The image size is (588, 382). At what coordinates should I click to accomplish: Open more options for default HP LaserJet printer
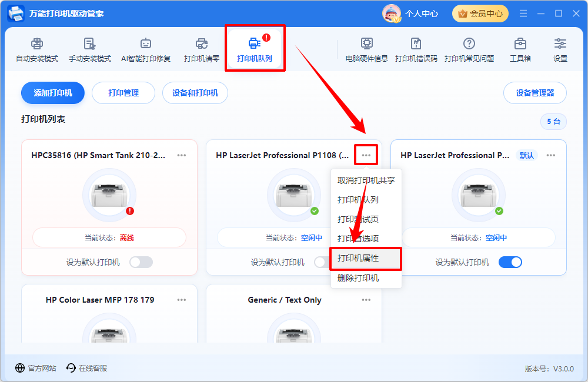click(550, 155)
